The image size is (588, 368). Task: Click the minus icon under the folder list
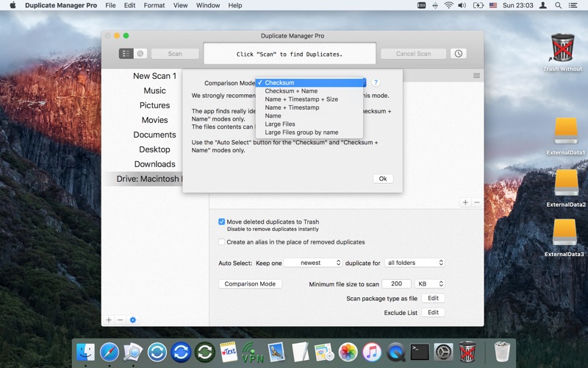click(476, 202)
